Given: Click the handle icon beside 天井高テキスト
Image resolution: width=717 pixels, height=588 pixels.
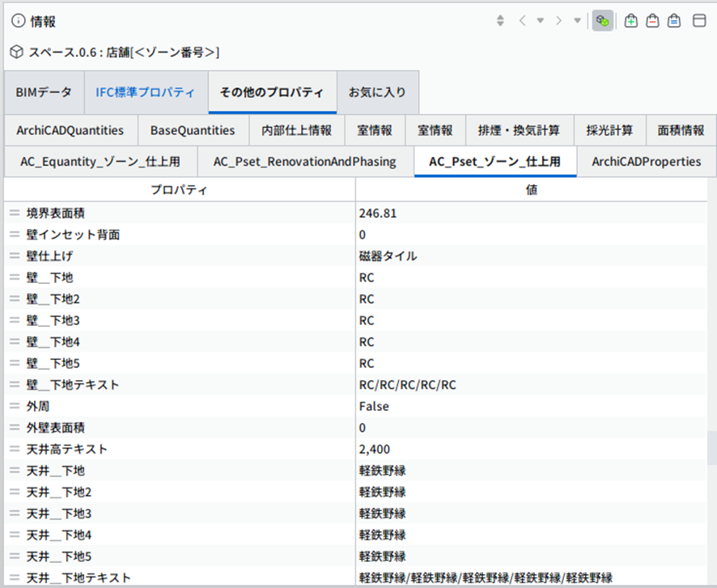Looking at the screenshot, I should coord(15,449).
